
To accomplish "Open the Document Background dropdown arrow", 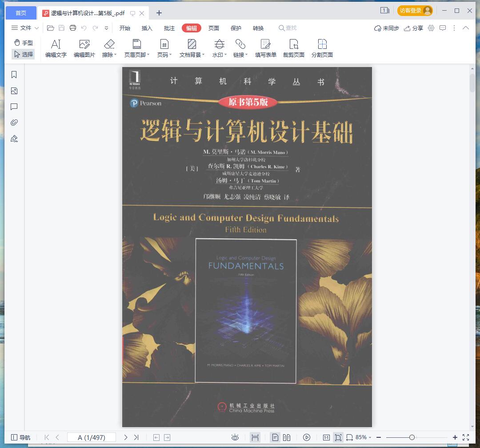I will point(203,55).
